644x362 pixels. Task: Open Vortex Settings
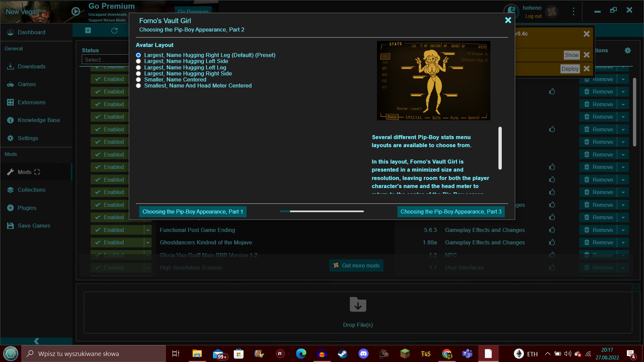(28, 138)
